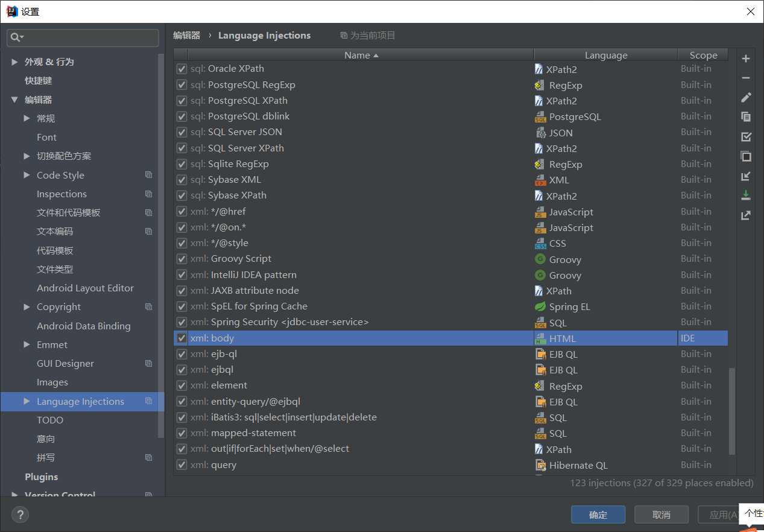
Task: Click the Duplicate injection icon
Action: pos(746,117)
